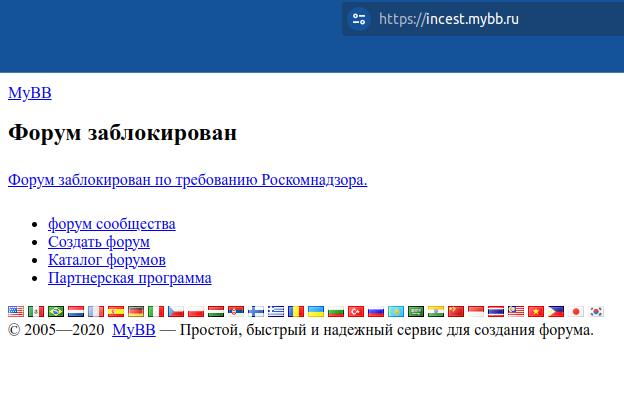Choose the Brazil flag icon

pos(56,311)
